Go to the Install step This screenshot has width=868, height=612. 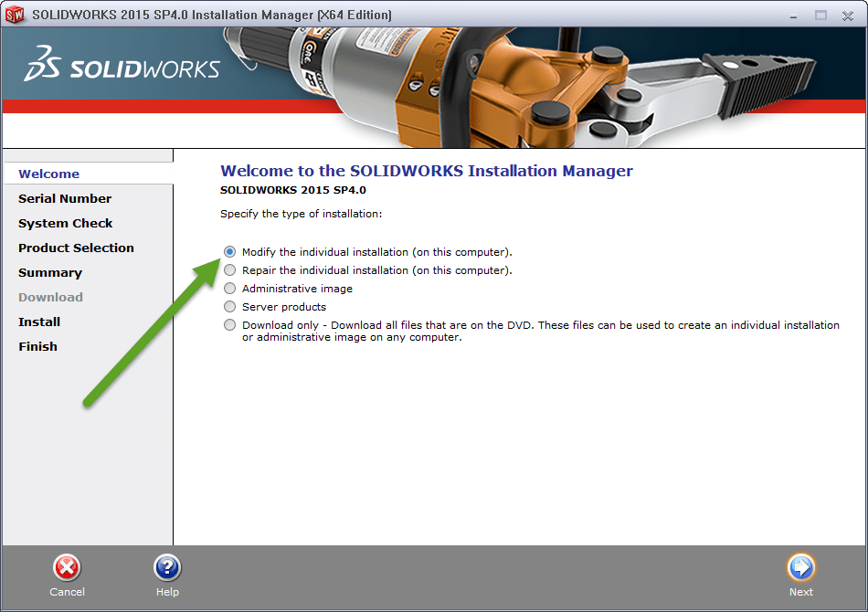click(39, 322)
